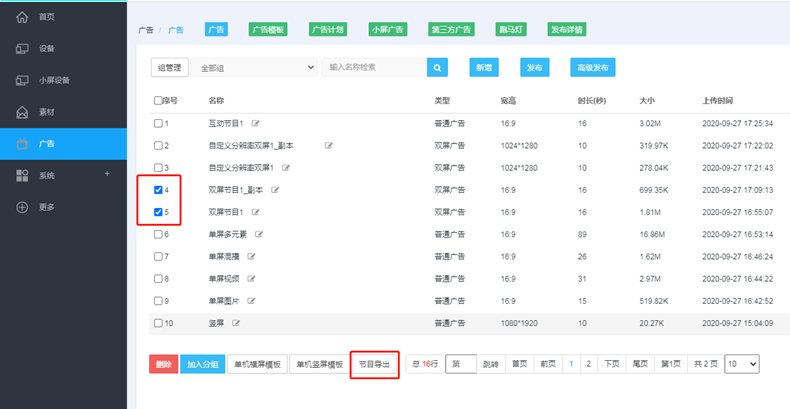Click the 高级发布 button

591,67
